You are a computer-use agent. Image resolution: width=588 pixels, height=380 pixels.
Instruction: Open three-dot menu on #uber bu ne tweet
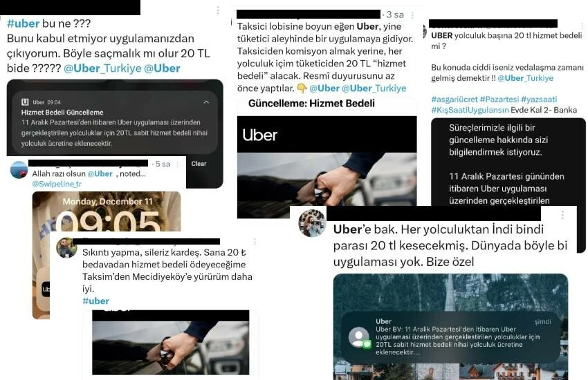(218, 10)
